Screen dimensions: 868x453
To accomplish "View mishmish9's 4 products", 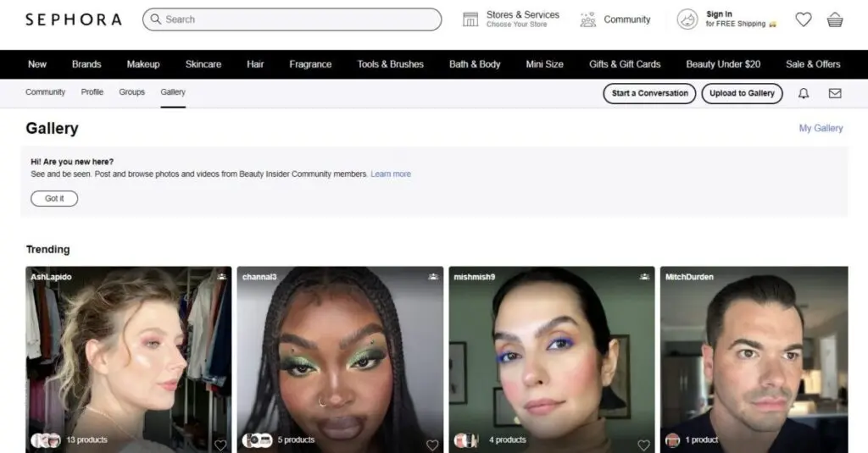I will (508, 439).
